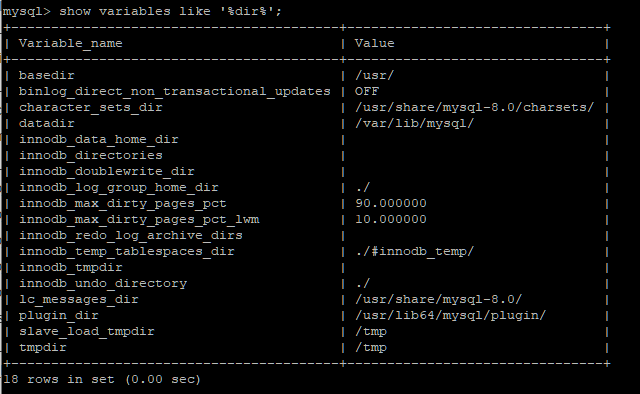640x394 pixels.
Task: Select the Value column header
Action: tap(374, 43)
